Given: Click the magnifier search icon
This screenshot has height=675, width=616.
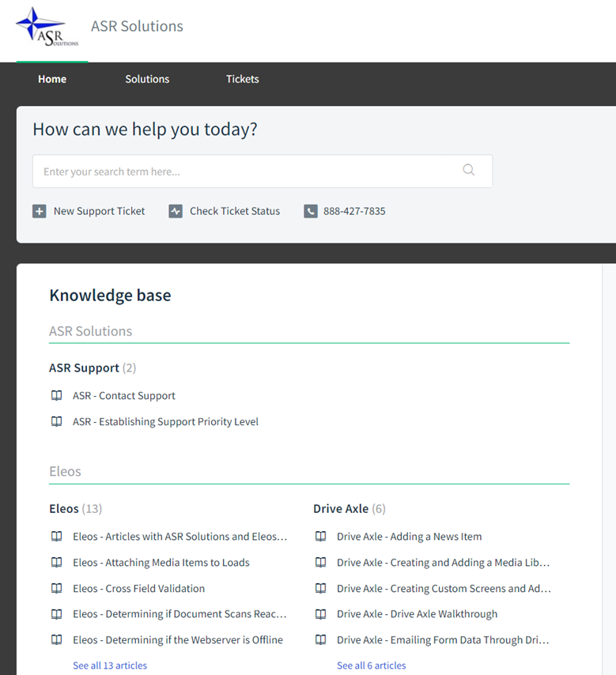Looking at the screenshot, I should coord(469,170).
